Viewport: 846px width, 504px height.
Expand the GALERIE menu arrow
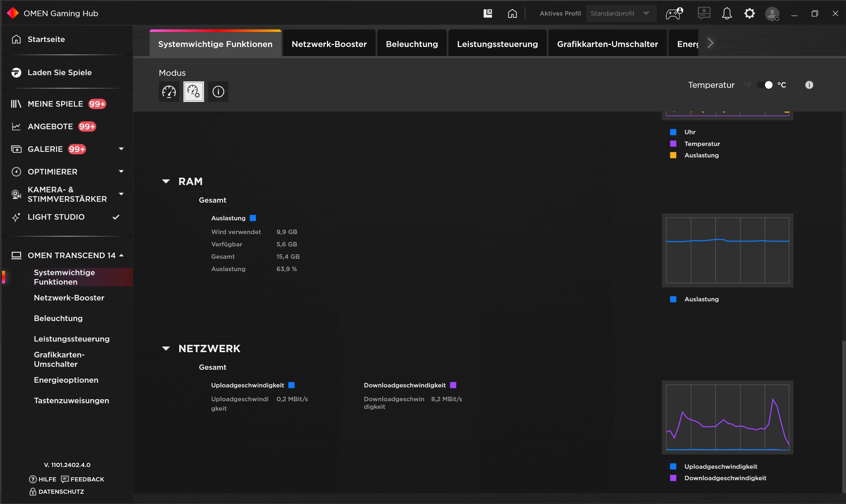click(121, 149)
